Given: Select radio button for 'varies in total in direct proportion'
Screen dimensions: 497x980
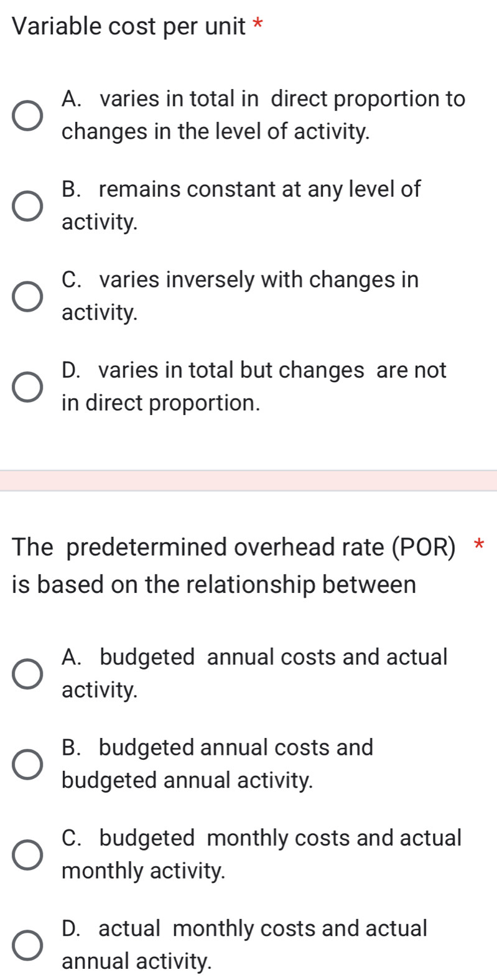Looking at the screenshot, I should (29, 116).
